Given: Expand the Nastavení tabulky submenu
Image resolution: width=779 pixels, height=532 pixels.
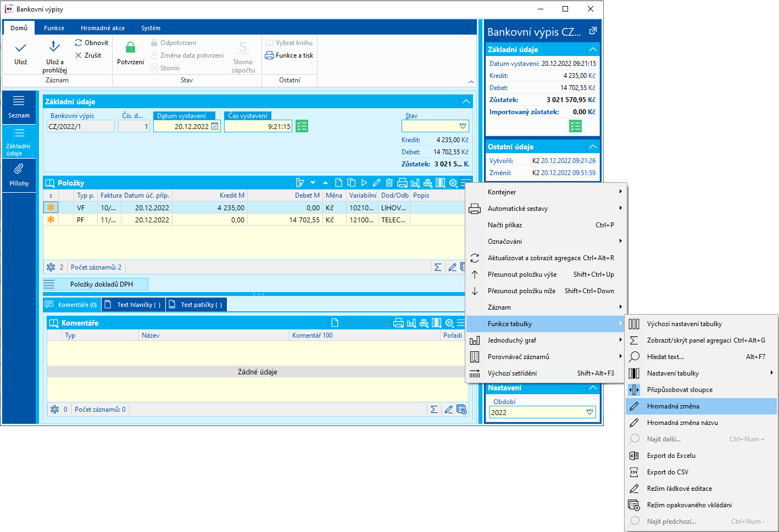Looking at the screenshot, I should (x=701, y=373).
